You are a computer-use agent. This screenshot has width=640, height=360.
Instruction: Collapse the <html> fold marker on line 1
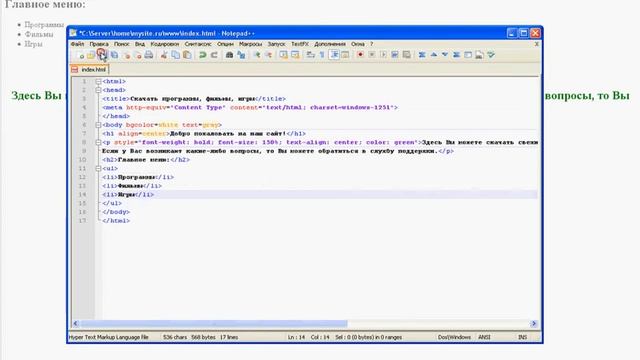click(x=98, y=82)
